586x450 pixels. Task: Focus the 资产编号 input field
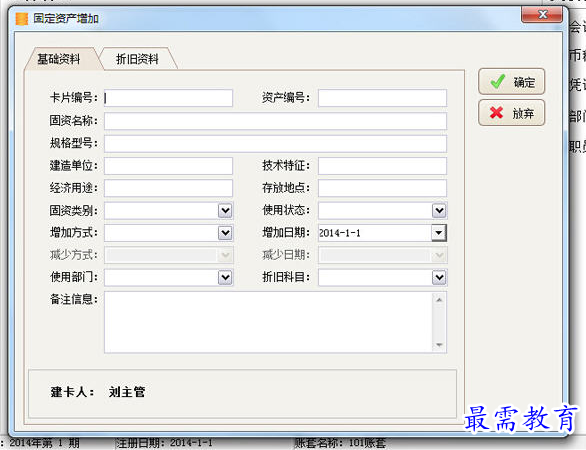[382, 98]
